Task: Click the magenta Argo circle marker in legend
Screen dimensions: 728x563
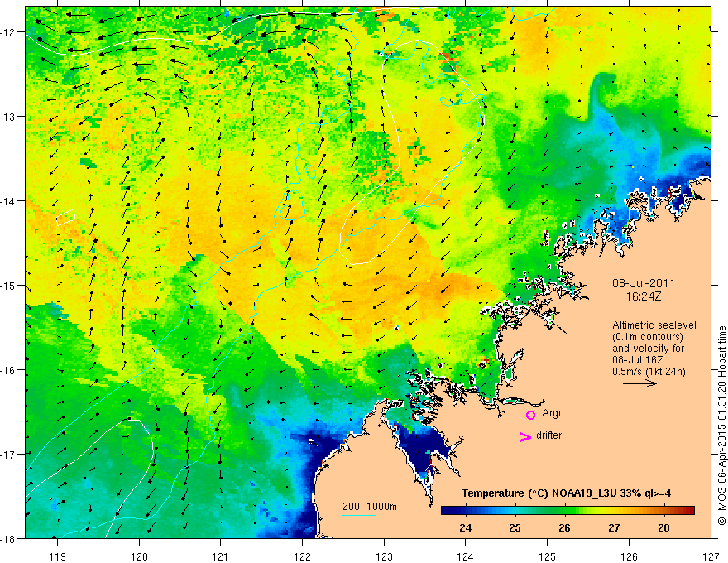Action: click(x=530, y=415)
